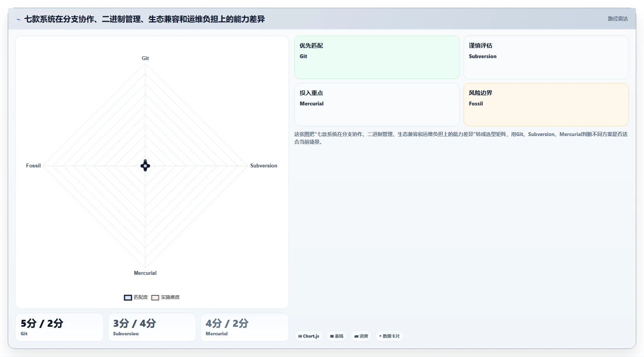Open the 投入重点 Mercurial card
Image resolution: width=644 pixels, height=357 pixels.
[x=377, y=105]
